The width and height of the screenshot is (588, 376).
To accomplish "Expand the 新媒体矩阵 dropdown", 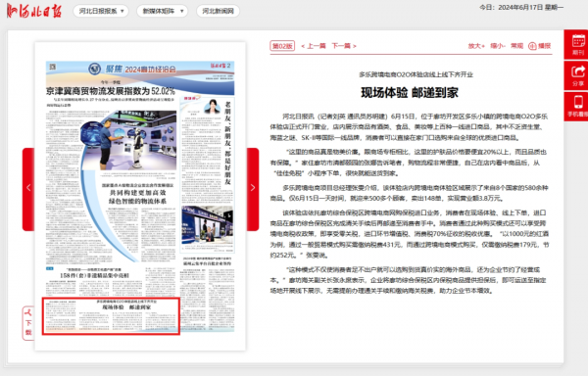I will (162, 11).
